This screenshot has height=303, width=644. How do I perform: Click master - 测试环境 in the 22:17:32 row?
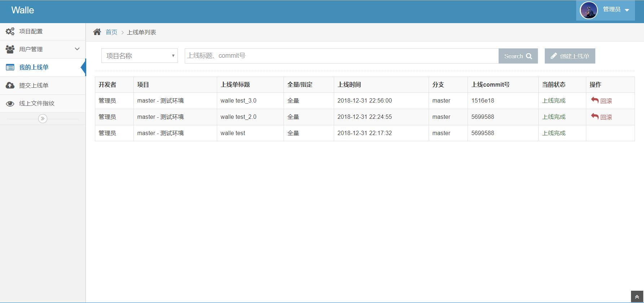(x=161, y=133)
